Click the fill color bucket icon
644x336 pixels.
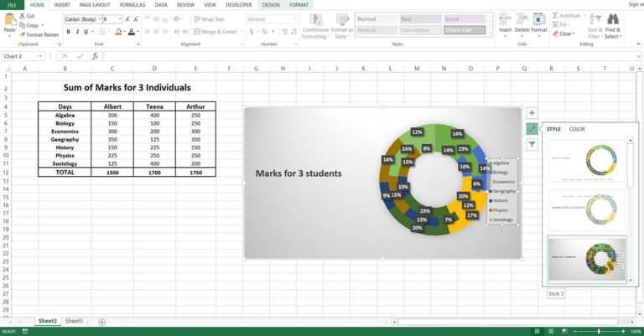[x=118, y=32]
